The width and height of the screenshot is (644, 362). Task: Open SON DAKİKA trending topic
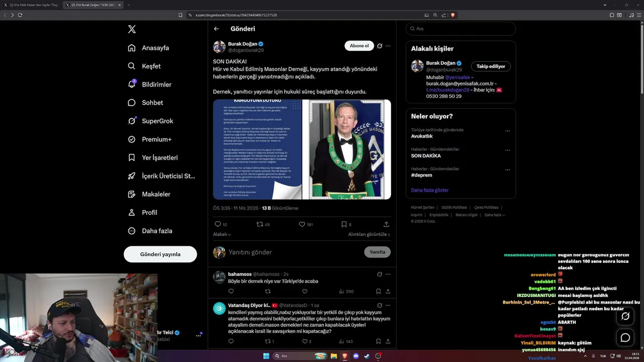426,156
